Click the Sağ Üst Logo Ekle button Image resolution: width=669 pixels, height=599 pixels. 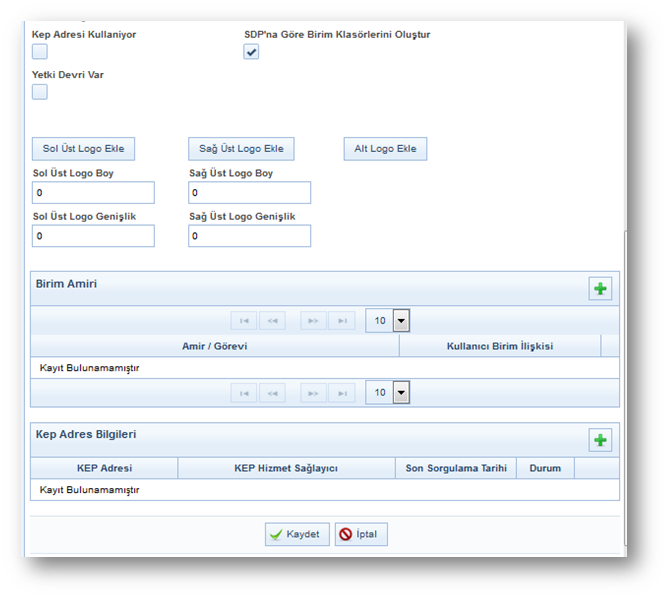(x=241, y=149)
